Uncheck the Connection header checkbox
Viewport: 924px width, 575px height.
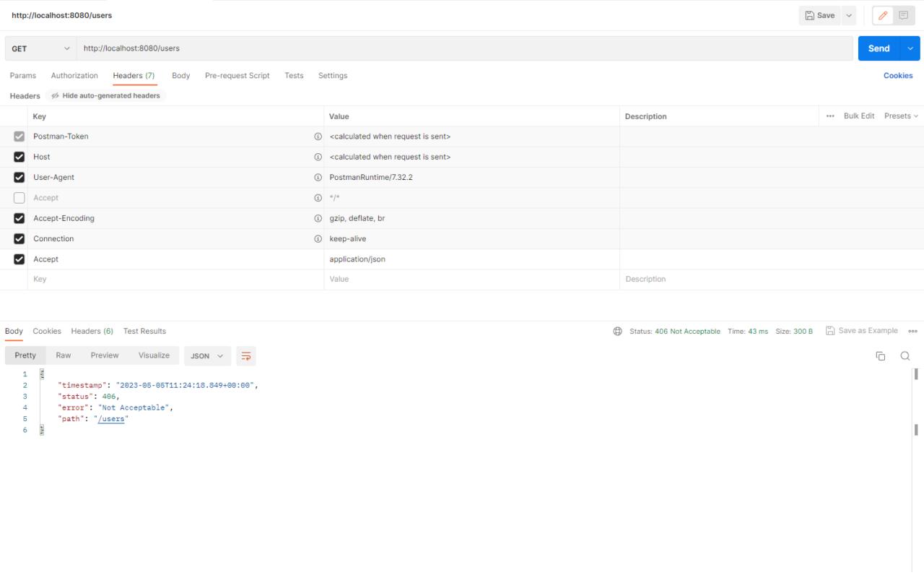[x=19, y=239]
